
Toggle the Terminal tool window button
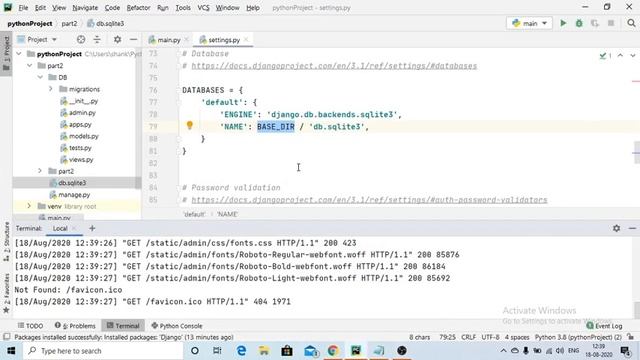click(123, 326)
